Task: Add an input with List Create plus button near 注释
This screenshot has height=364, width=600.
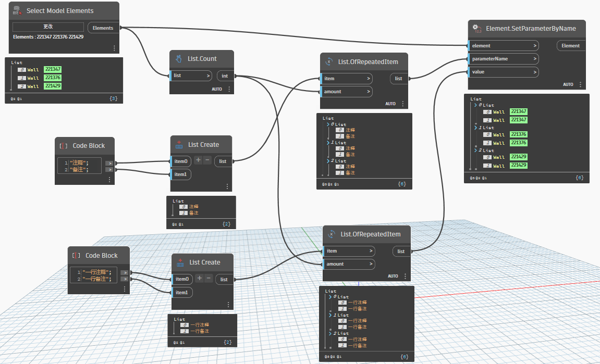Action: point(198,161)
